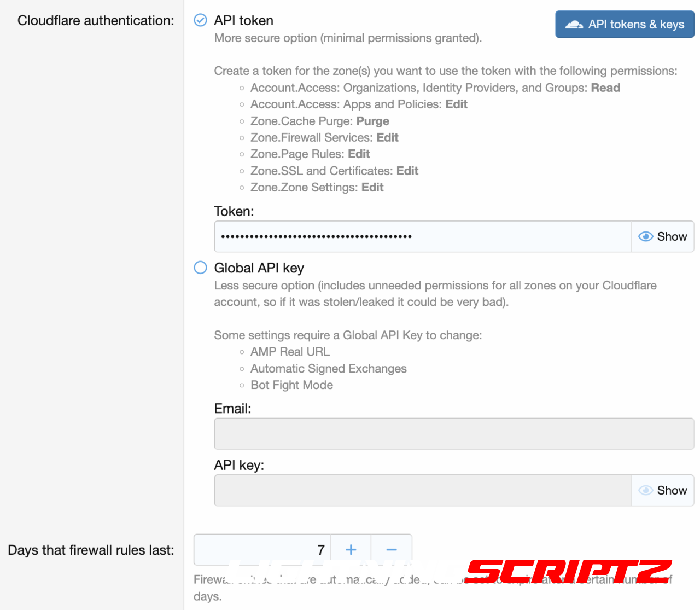Click the "API token" option label
This screenshot has width=700, height=610.
243,20
